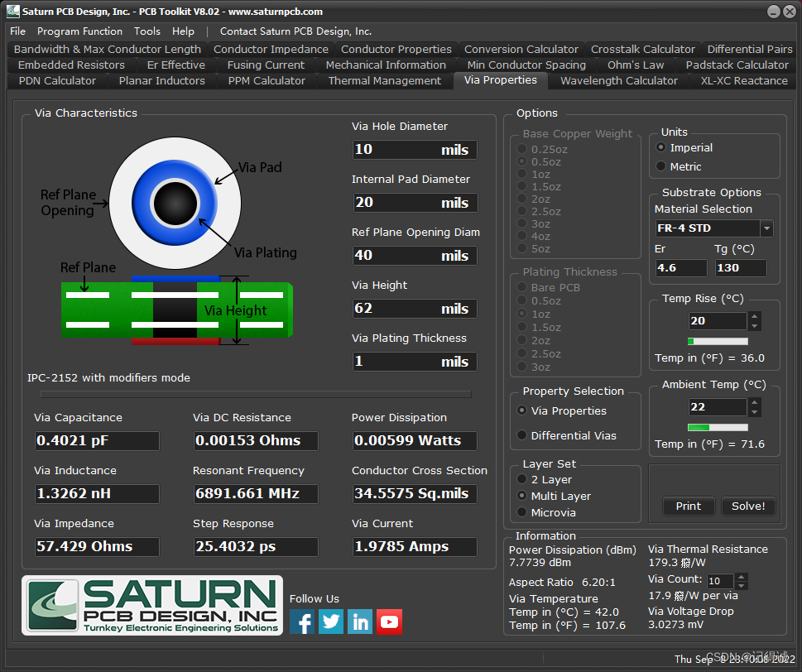Switch to Conversion Calculator tab

click(521, 49)
